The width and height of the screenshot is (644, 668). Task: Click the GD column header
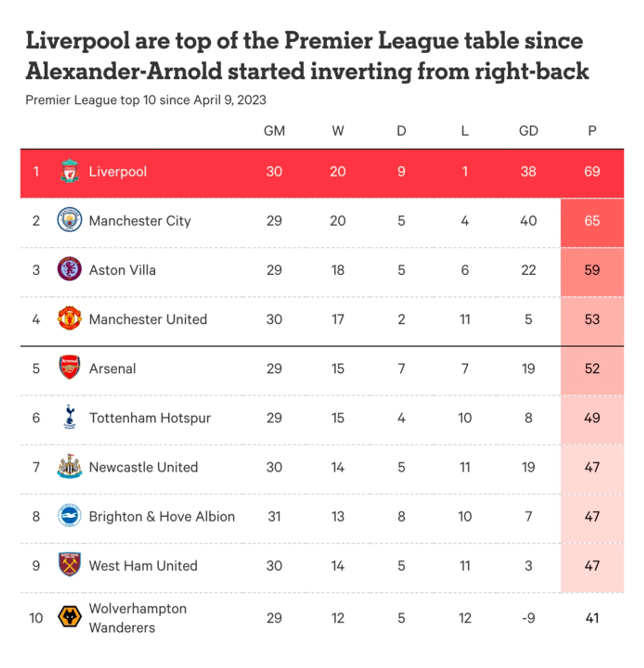pyautogui.click(x=528, y=131)
